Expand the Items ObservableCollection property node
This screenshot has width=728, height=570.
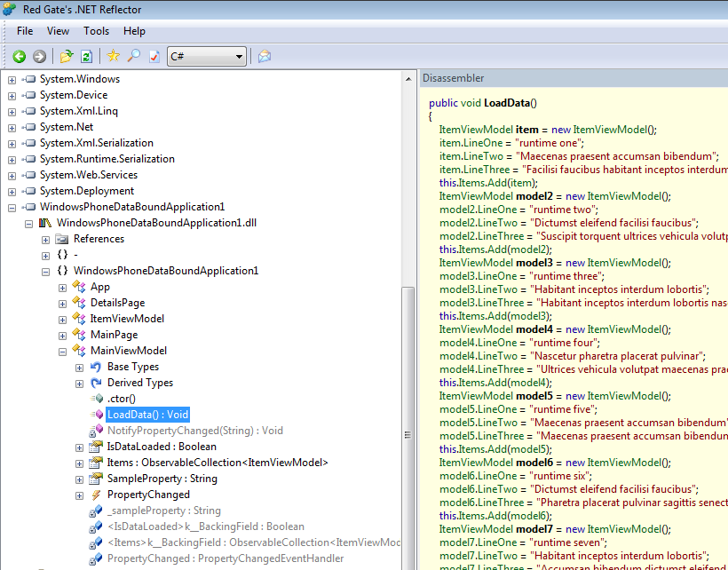pyautogui.click(x=79, y=463)
